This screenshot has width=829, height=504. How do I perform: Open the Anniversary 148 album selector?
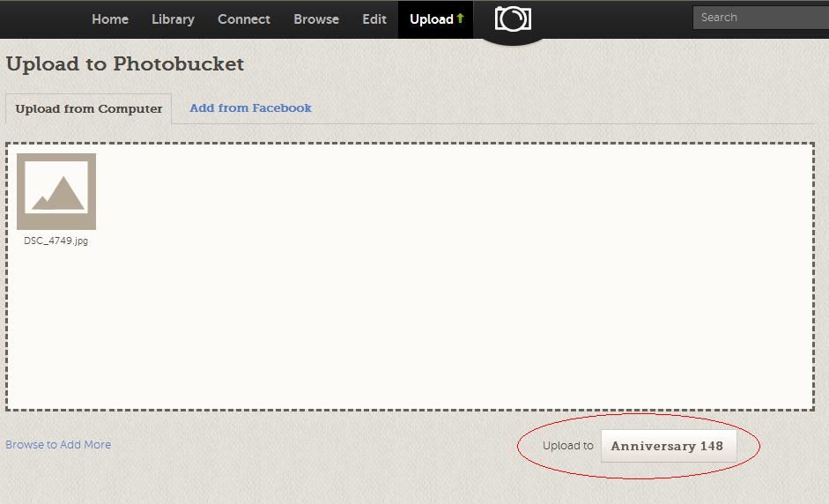[668, 446]
